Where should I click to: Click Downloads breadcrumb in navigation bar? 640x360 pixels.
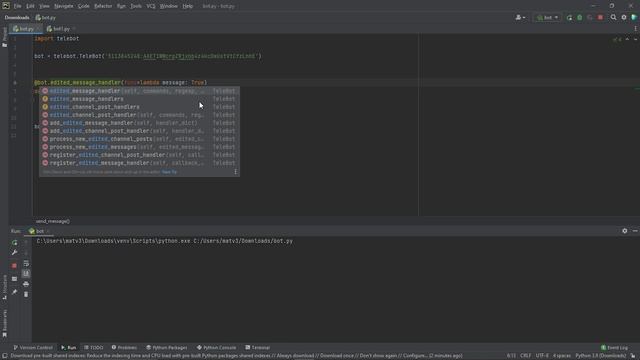click(17, 18)
